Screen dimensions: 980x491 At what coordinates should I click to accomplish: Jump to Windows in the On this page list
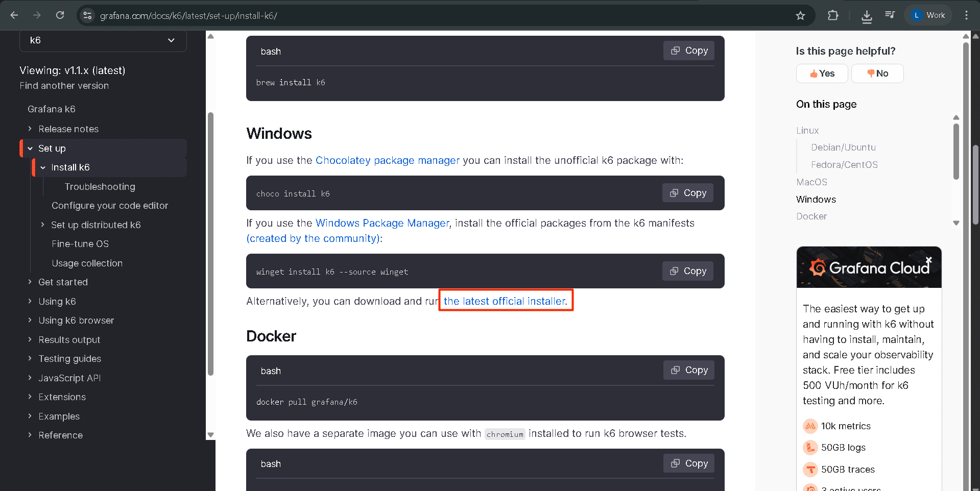tap(816, 199)
